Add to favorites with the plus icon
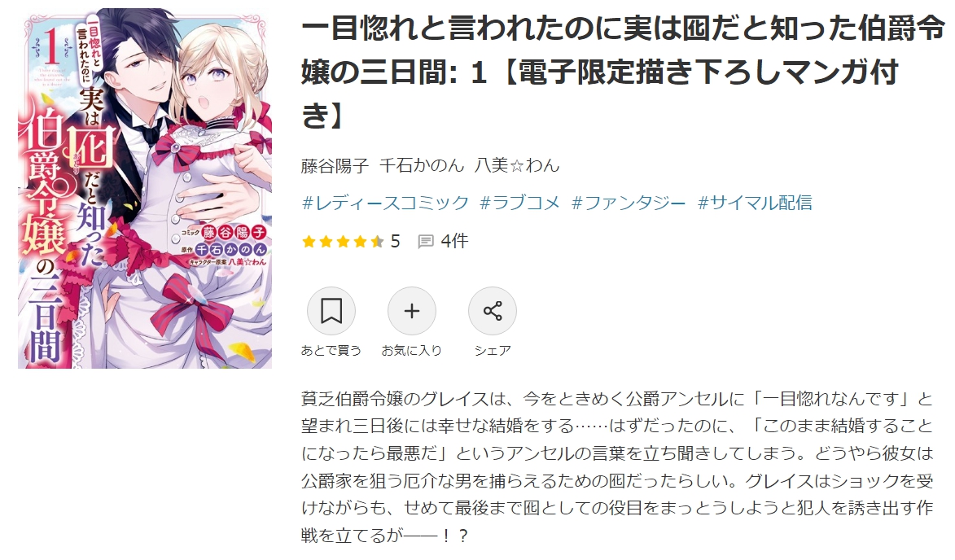 click(412, 311)
